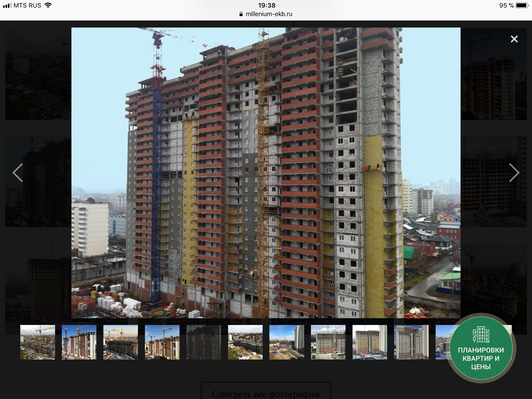This screenshot has height=399, width=532.
Task: Select the second thumbnail with blue crane
Action: (79, 342)
